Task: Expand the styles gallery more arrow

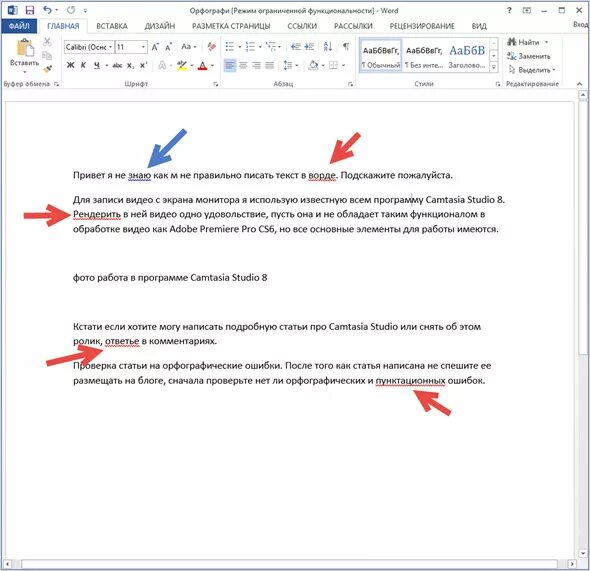Action: pos(494,67)
